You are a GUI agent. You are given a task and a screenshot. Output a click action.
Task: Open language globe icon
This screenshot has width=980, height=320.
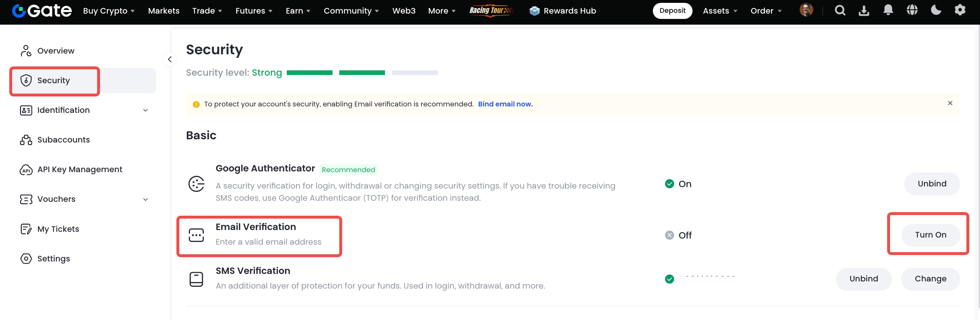[911, 10]
